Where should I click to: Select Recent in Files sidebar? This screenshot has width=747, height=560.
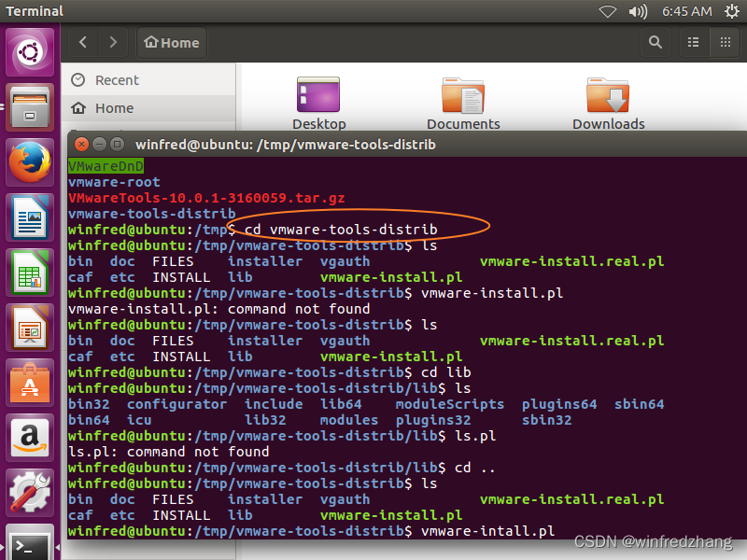coord(148,80)
